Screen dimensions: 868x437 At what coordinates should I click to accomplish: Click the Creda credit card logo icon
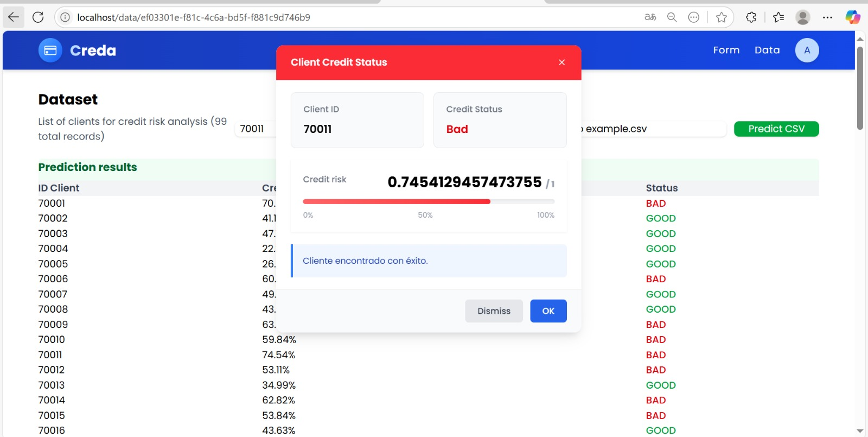pos(50,50)
